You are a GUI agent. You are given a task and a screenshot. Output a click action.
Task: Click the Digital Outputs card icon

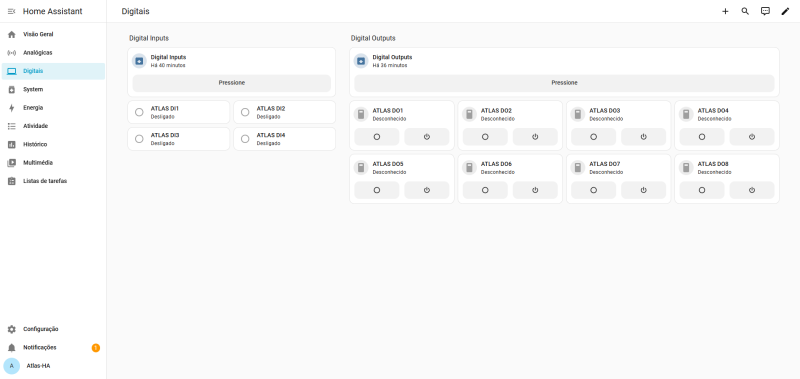click(x=361, y=61)
